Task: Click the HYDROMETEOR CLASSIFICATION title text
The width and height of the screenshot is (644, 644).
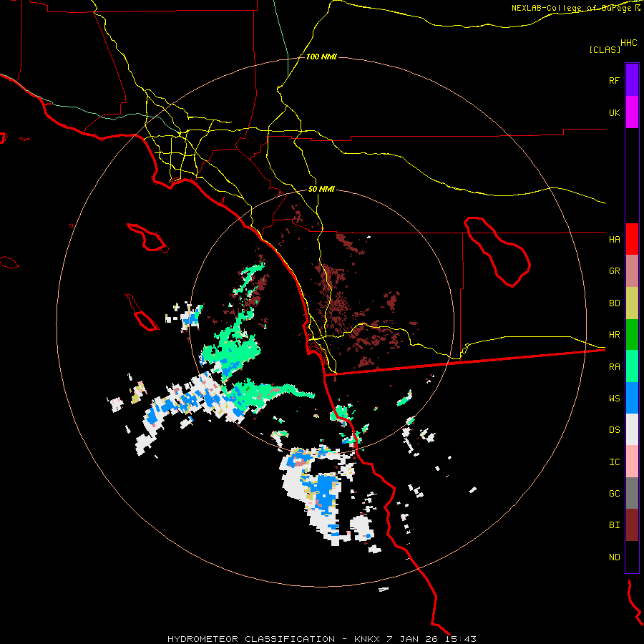Action: (x=251, y=639)
